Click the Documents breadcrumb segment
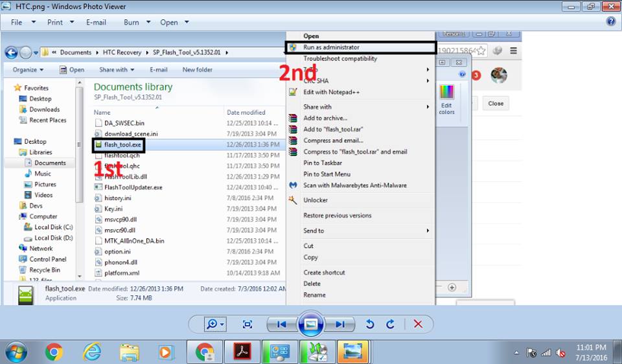 tap(75, 52)
